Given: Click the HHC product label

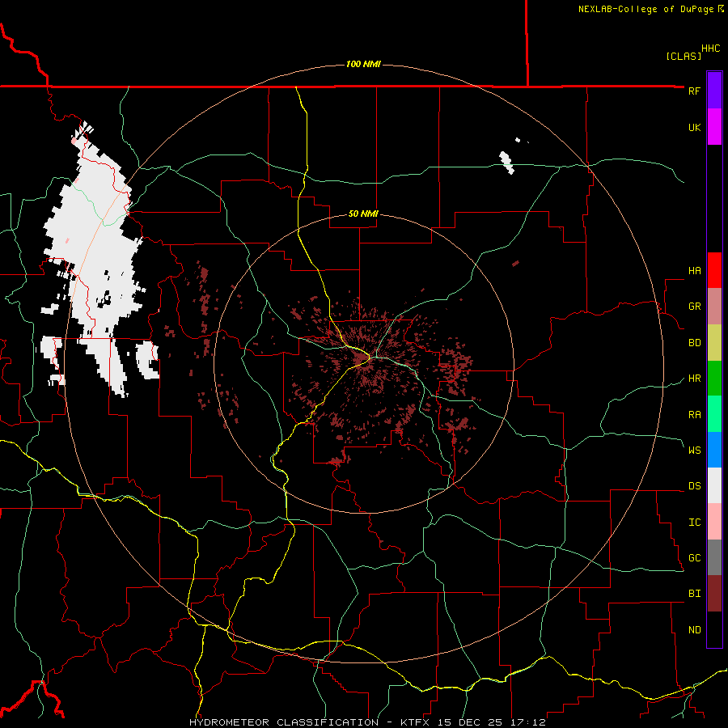Looking at the screenshot, I should [x=710, y=49].
